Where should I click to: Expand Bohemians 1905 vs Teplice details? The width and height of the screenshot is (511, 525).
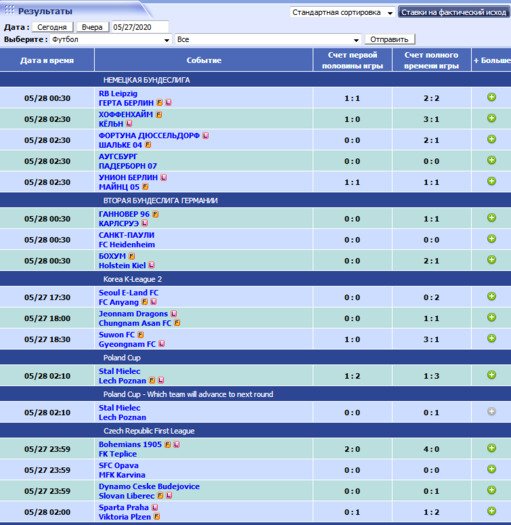click(x=491, y=448)
